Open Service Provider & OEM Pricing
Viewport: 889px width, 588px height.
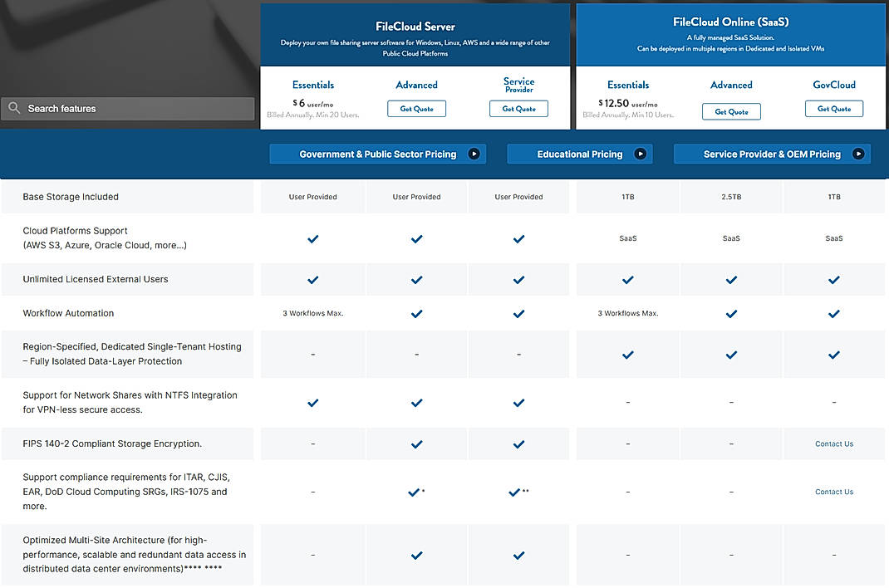(771, 154)
